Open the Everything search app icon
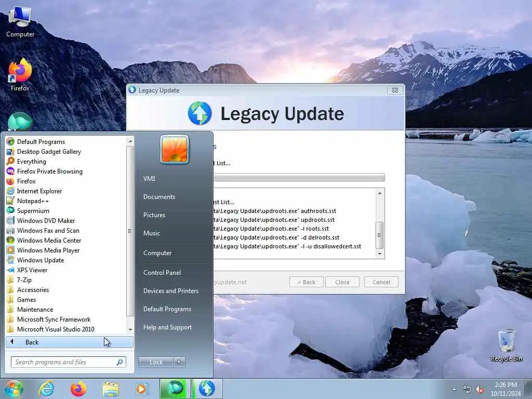 point(10,161)
